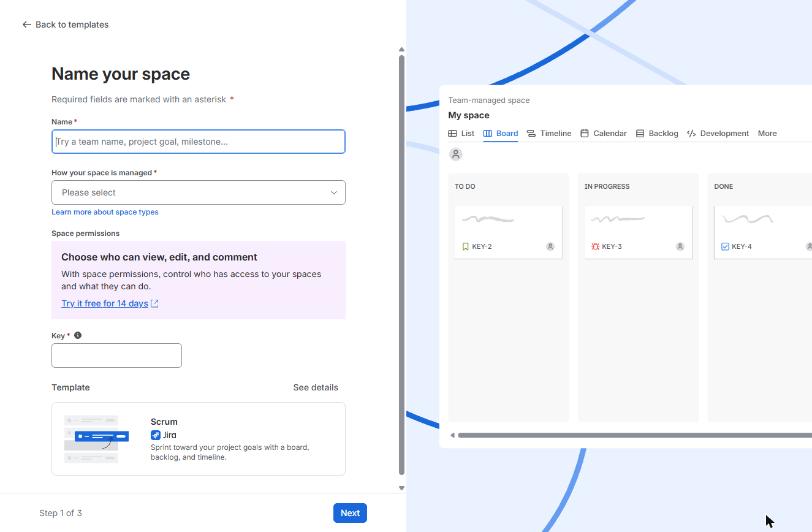Click the Calendar icon in preview tabs

click(585, 134)
